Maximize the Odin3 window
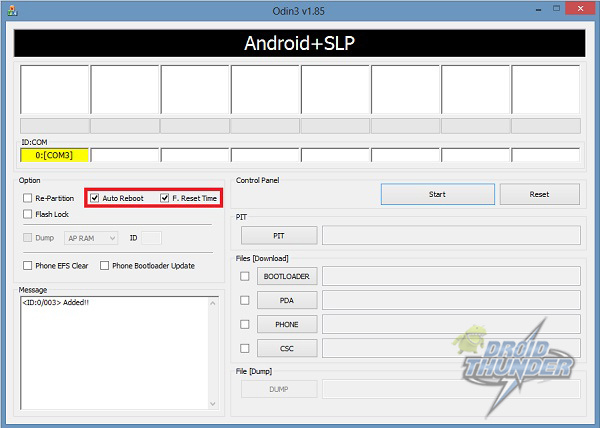The width and height of the screenshot is (600, 428). [x=556, y=9]
